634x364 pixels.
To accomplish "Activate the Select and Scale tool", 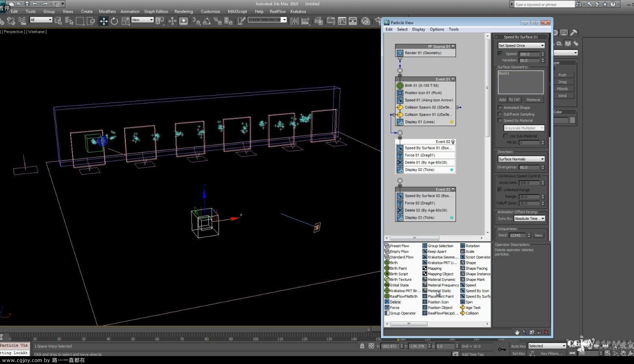I will (125, 21).
